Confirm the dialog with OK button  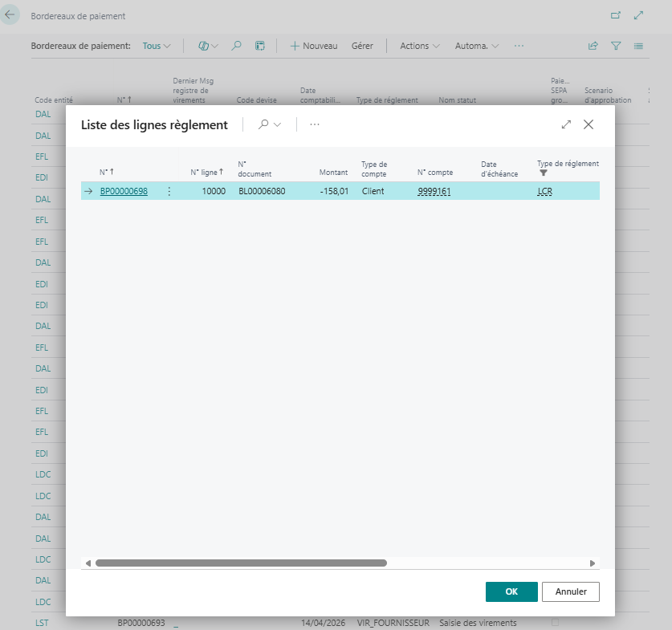click(x=511, y=591)
